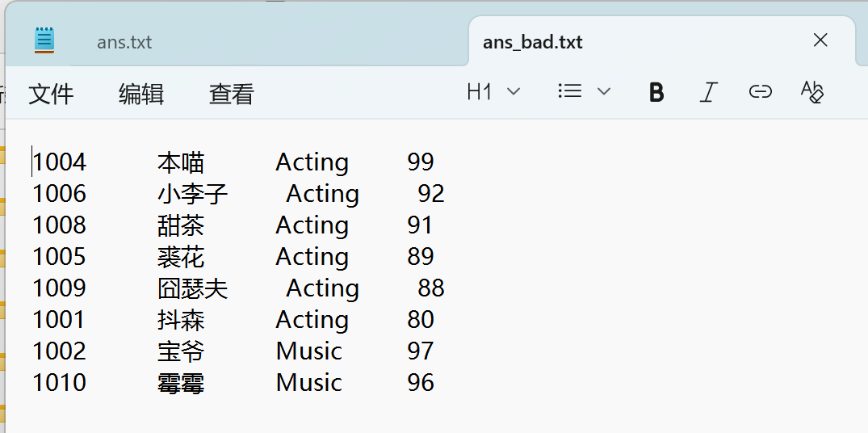
Task: Toggle italic formatting
Action: pyautogui.click(x=708, y=92)
